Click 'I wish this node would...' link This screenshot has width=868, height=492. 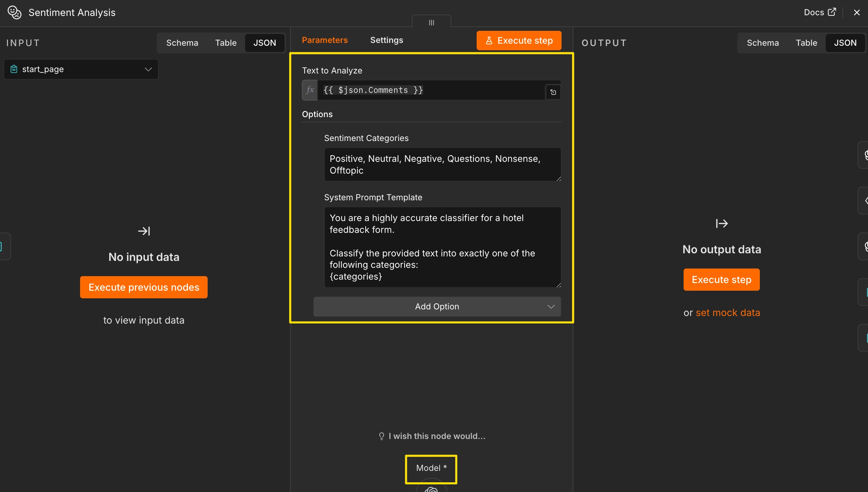tap(437, 436)
